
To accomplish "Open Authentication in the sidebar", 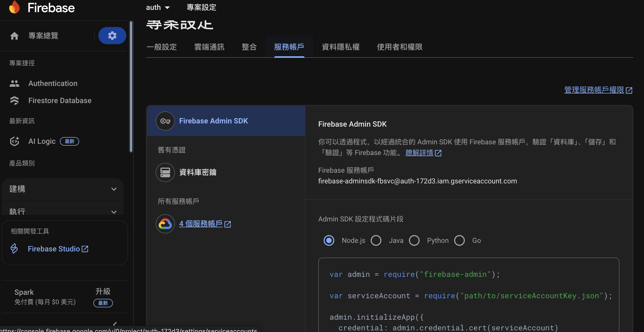I will click(x=53, y=84).
